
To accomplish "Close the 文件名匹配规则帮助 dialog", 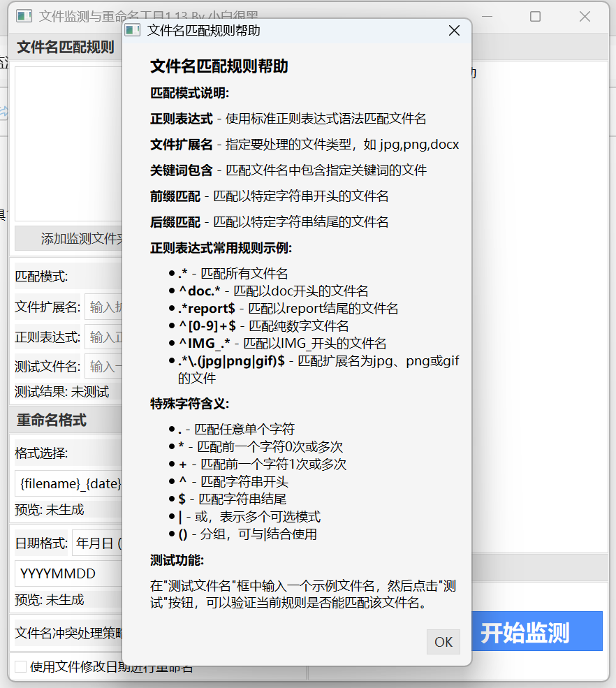I will tap(454, 31).
